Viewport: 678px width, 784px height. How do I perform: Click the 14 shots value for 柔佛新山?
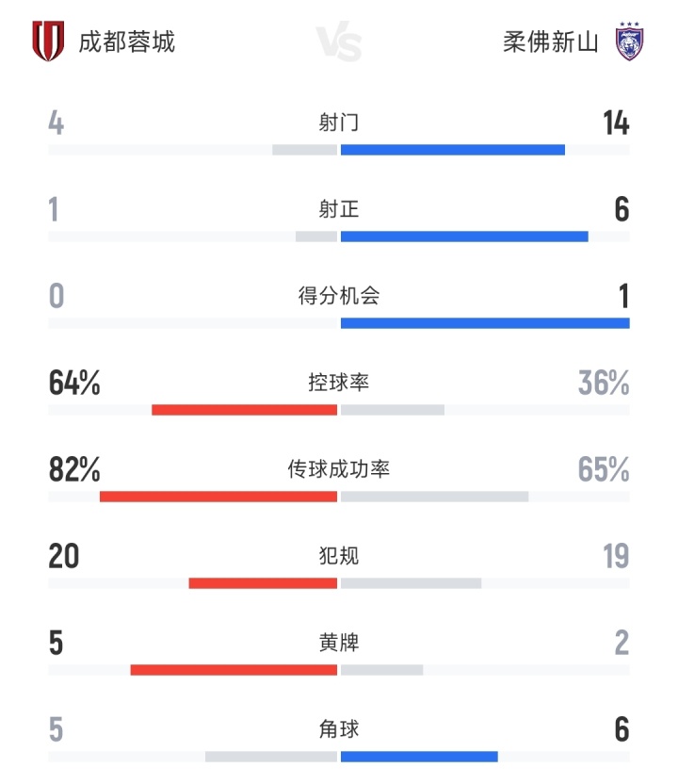tap(616, 122)
